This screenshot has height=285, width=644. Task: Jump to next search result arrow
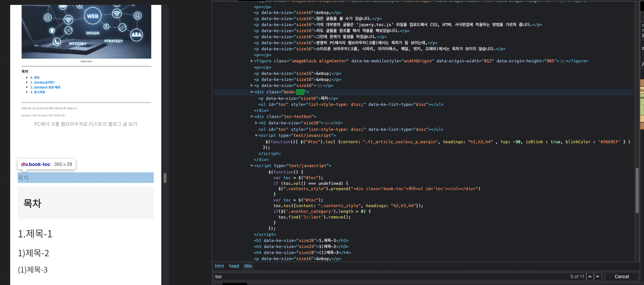[598, 277]
